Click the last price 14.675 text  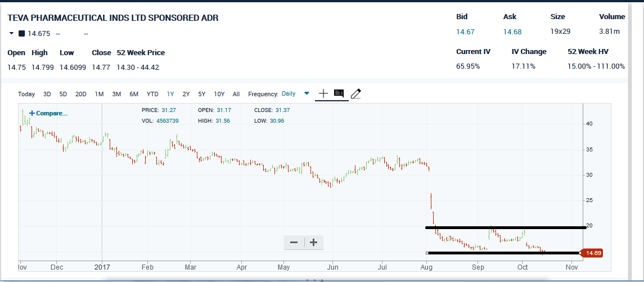click(x=39, y=34)
